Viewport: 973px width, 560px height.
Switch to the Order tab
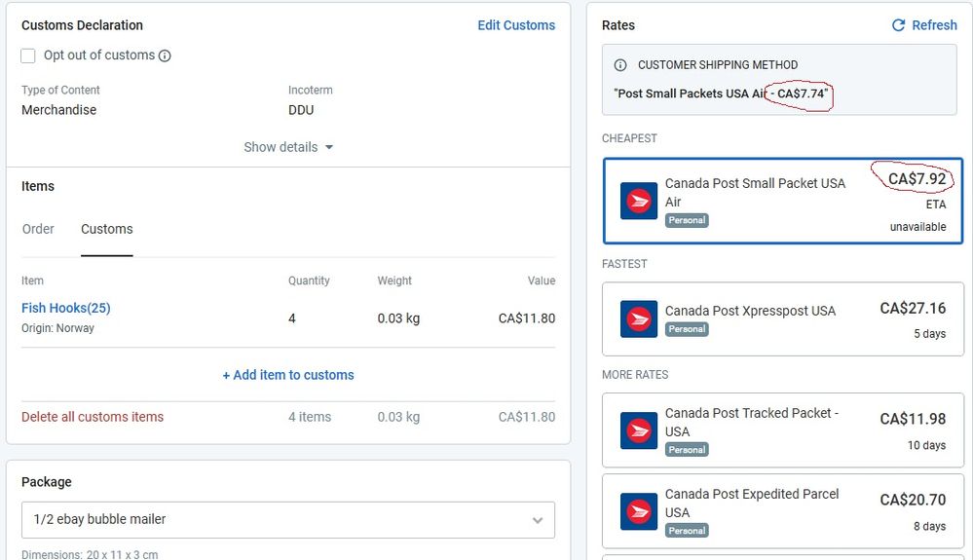pos(38,229)
